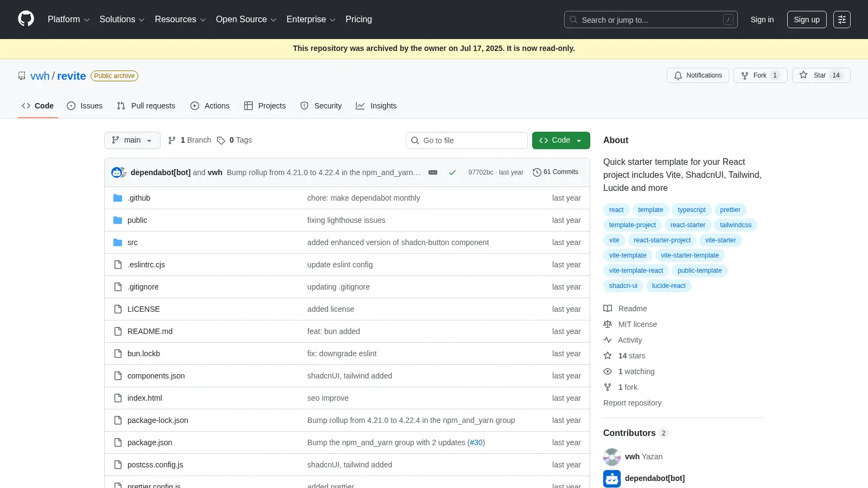
Task: Select the shadcn-ui topic tag
Action: 623,286
